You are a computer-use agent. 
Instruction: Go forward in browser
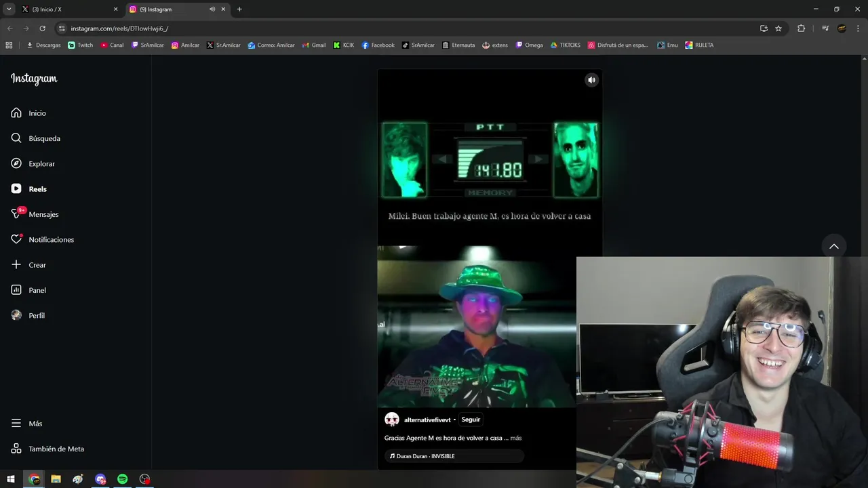[26, 28]
